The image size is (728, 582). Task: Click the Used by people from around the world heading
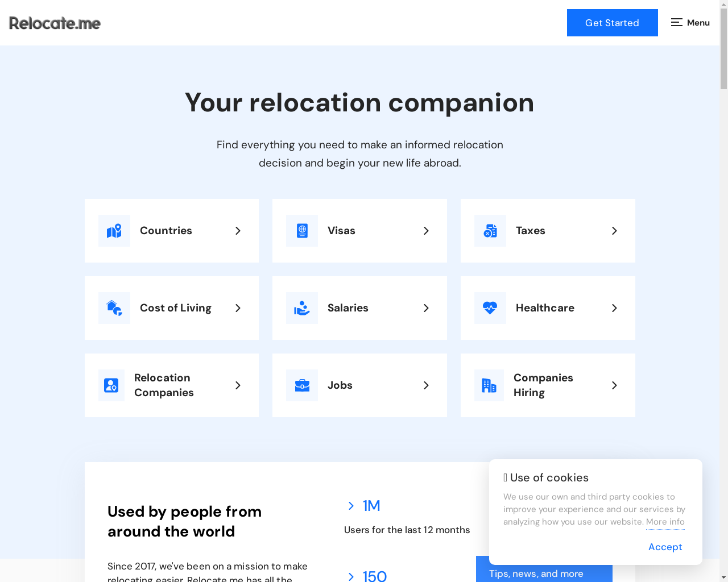click(184, 521)
